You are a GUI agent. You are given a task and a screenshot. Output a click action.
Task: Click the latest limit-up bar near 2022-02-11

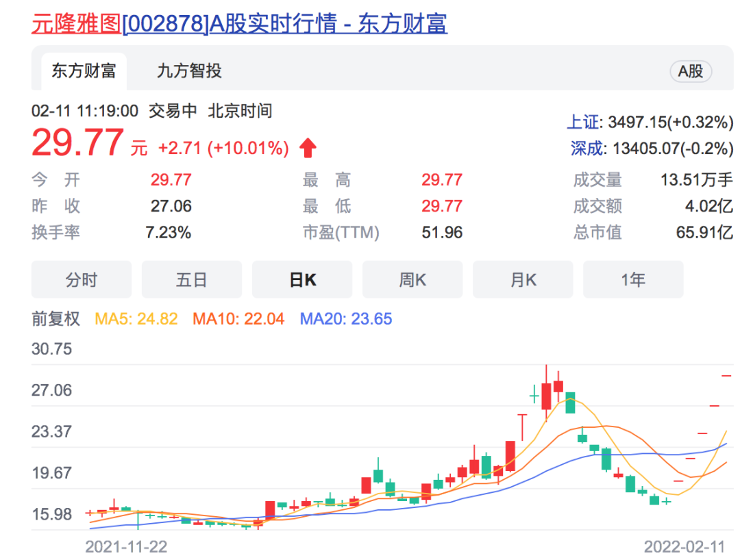[726, 375]
